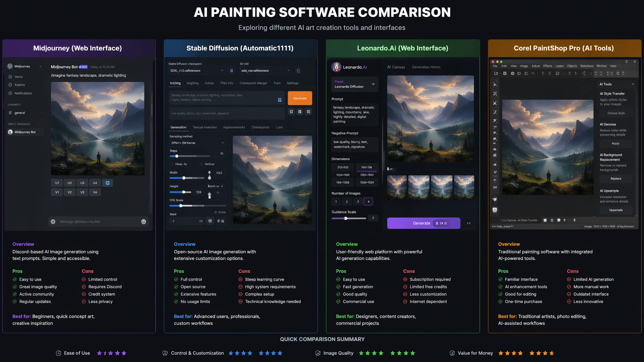
Task: Click the Message @Midjourney Bot input field
Action: point(98,222)
